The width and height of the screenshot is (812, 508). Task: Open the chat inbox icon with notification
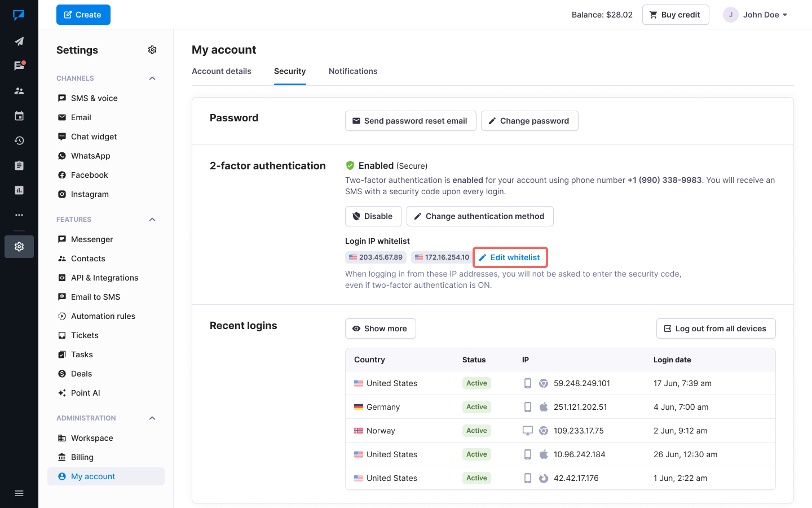tap(19, 66)
